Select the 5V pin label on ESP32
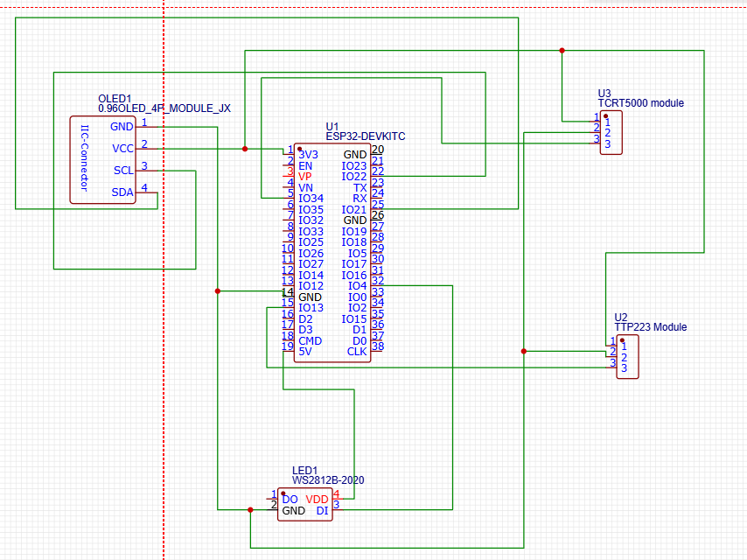Screen dimensions: 747x560 [x=304, y=352]
